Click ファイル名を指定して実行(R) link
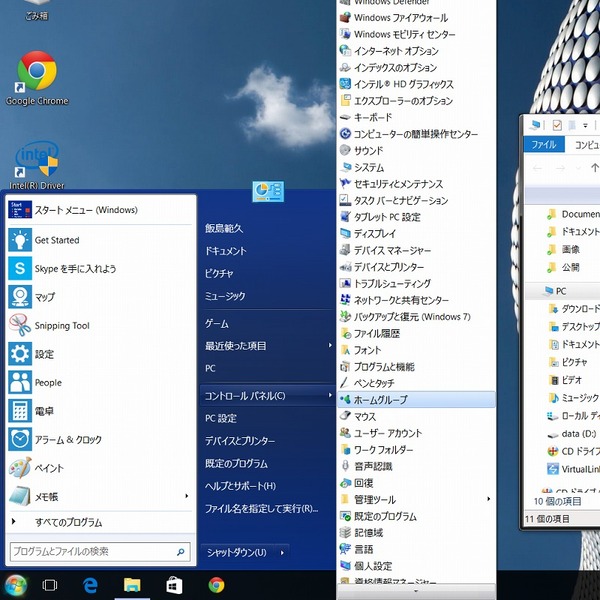 261,508
